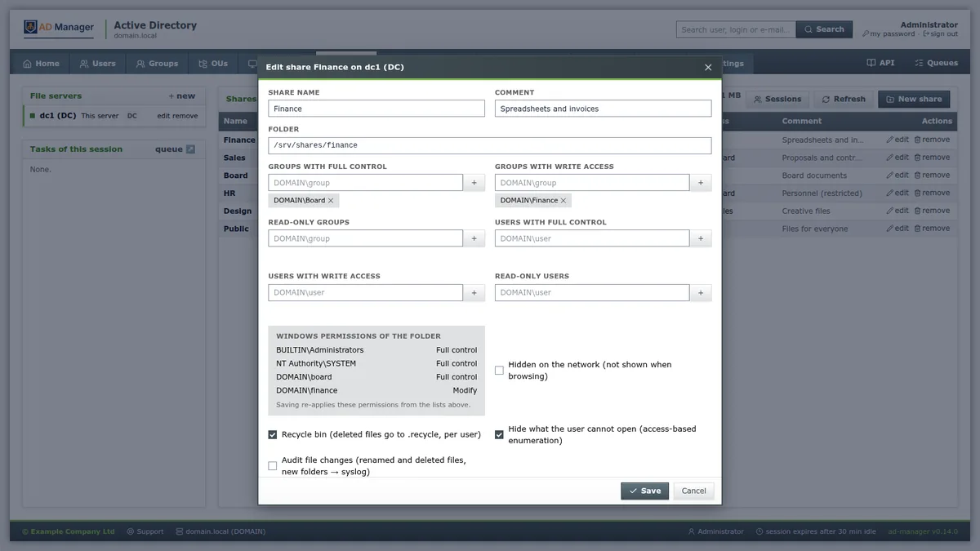Open the Queues page

coord(936,63)
